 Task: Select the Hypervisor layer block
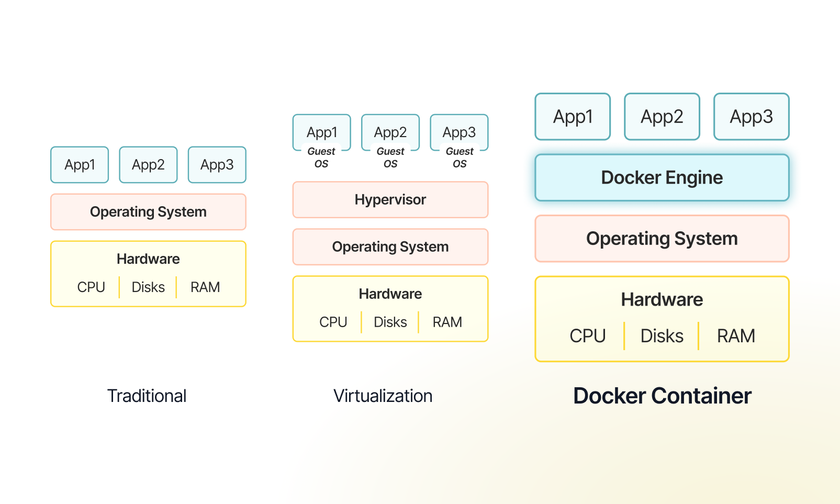pos(390,200)
